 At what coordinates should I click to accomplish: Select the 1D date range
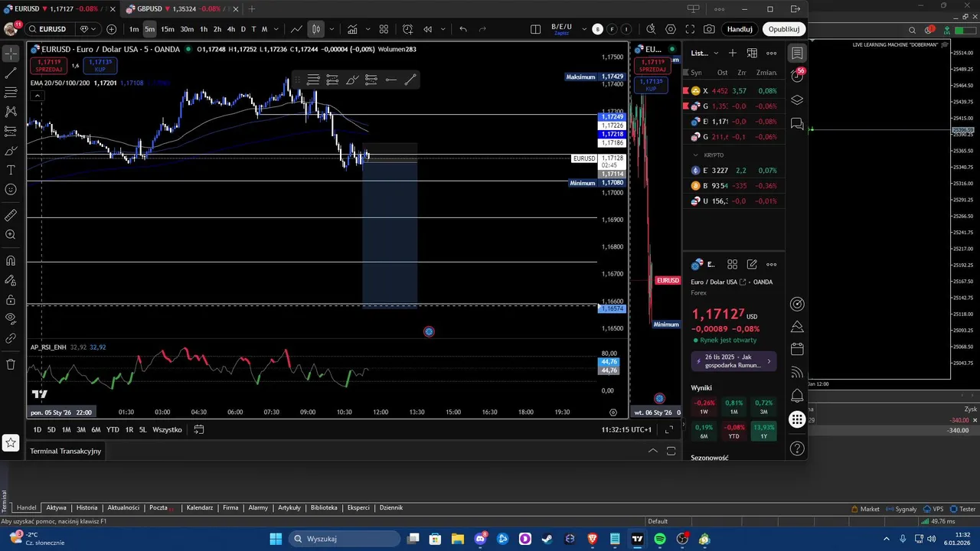[x=37, y=429]
